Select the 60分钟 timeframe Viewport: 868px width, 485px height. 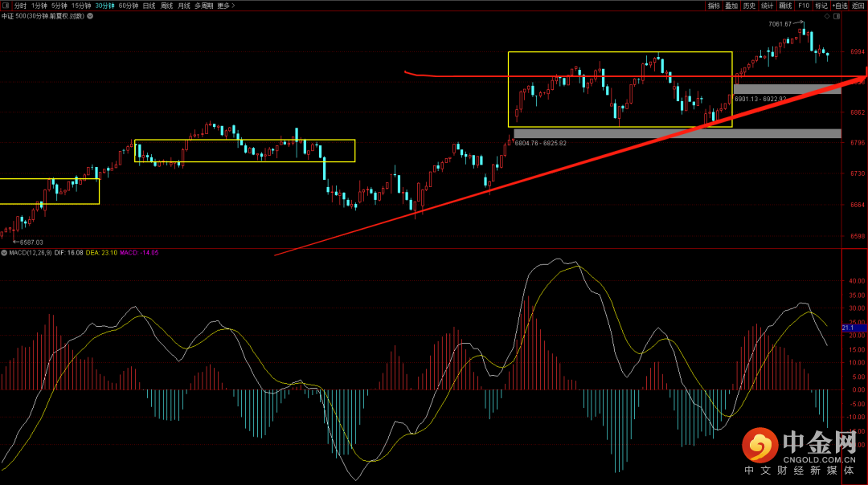pos(128,6)
